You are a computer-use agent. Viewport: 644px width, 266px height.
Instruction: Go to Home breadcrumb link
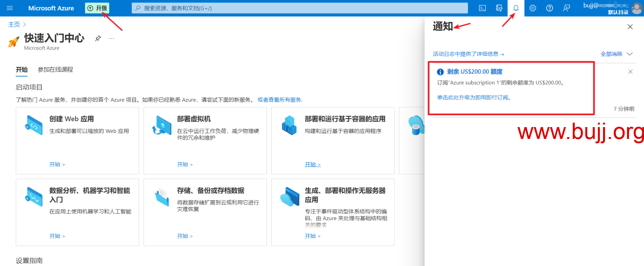[x=14, y=24]
